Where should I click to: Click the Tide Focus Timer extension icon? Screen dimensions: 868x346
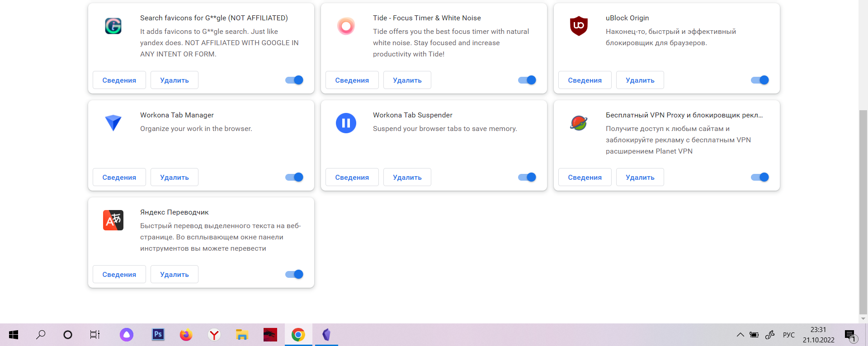pyautogui.click(x=346, y=26)
